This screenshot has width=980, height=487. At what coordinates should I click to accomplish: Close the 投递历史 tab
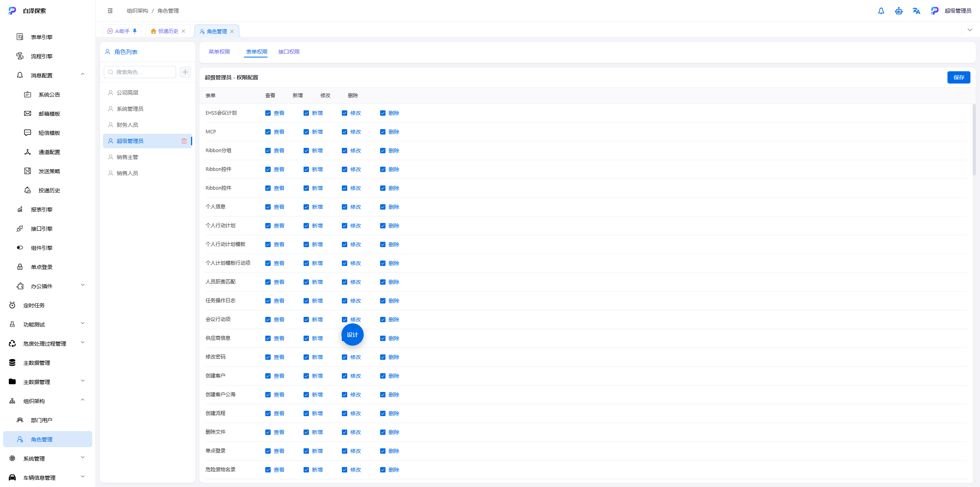pos(183,31)
